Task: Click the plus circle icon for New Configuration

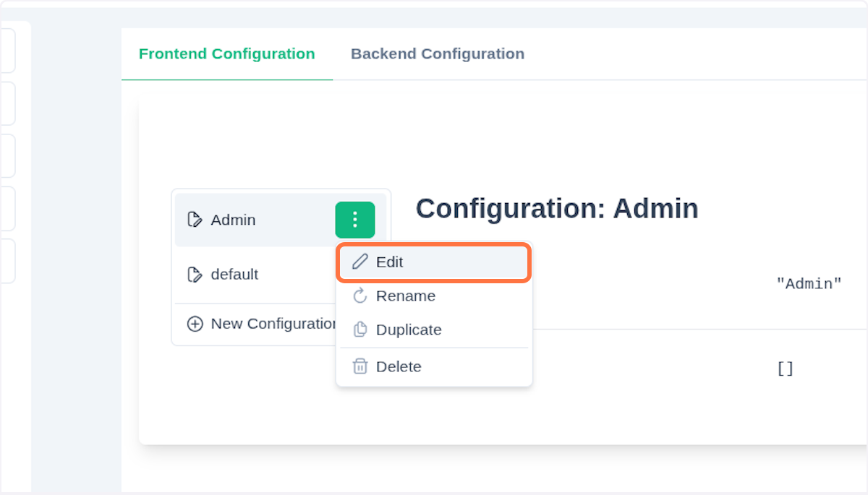Action: [195, 324]
